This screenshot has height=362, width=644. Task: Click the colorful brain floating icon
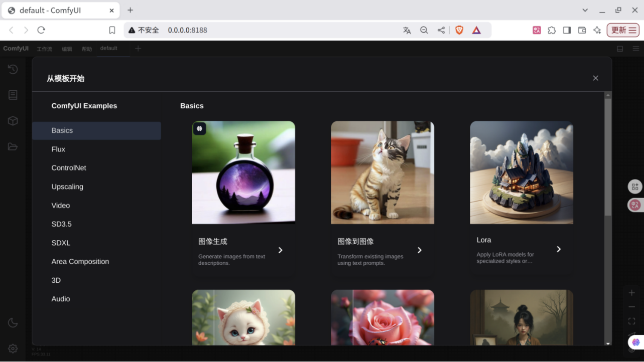click(636, 342)
